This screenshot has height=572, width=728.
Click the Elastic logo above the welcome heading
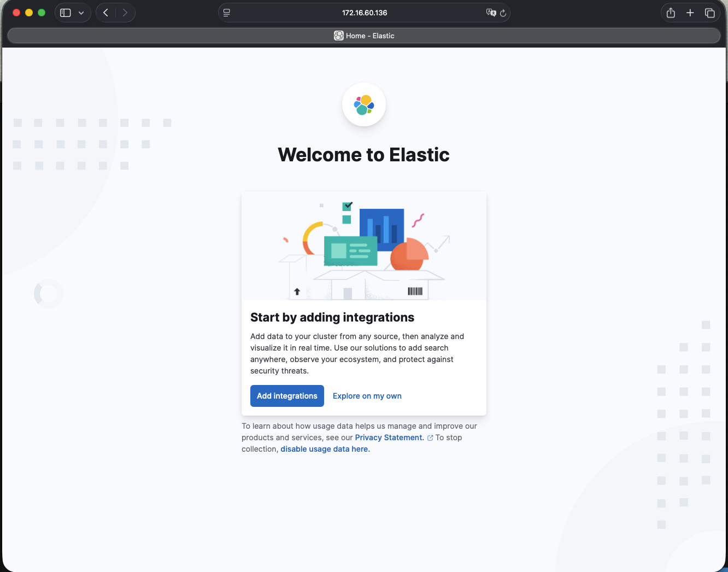coord(364,104)
